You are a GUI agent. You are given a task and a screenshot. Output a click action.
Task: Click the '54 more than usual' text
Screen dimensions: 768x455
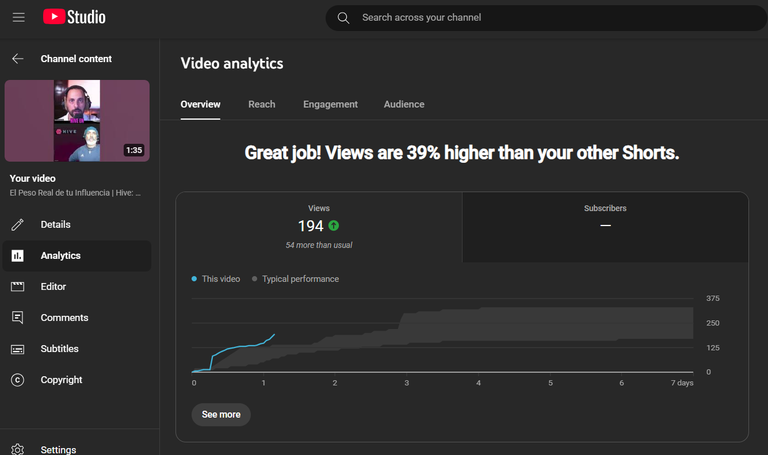tap(319, 245)
